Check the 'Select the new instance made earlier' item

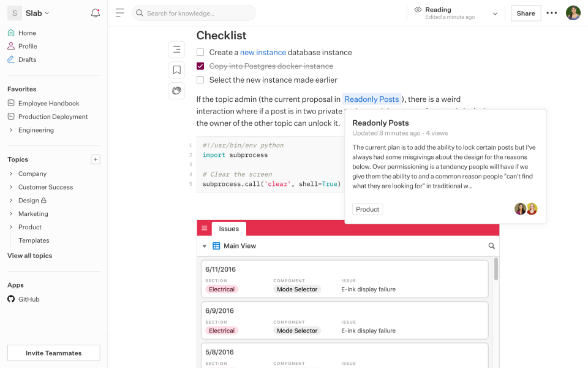[200, 79]
